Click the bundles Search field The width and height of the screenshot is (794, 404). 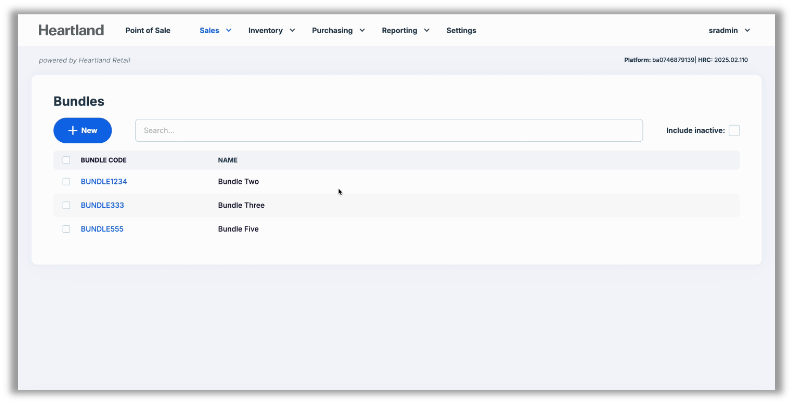point(388,130)
